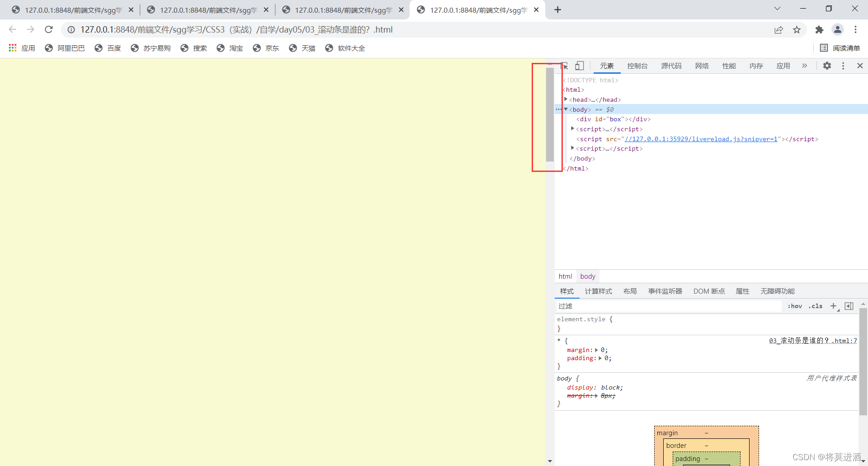
Task: Select the closing /html tag line
Action: click(x=576, y=168)
